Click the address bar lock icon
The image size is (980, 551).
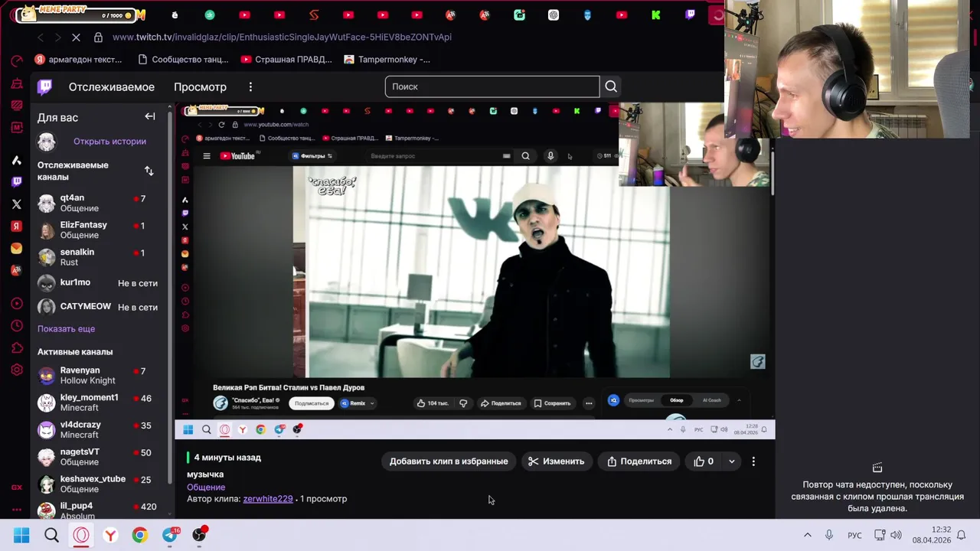[98, 37]
